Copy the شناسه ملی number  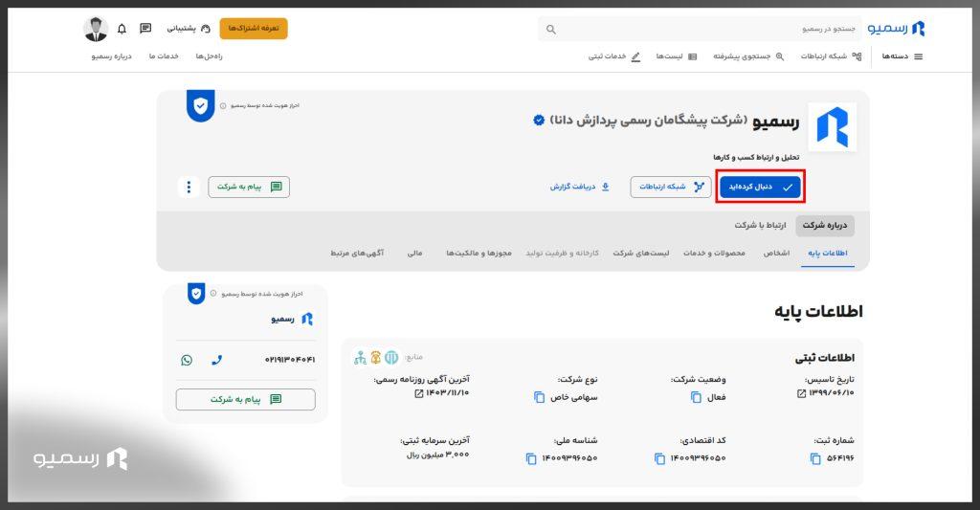(530, 458)
